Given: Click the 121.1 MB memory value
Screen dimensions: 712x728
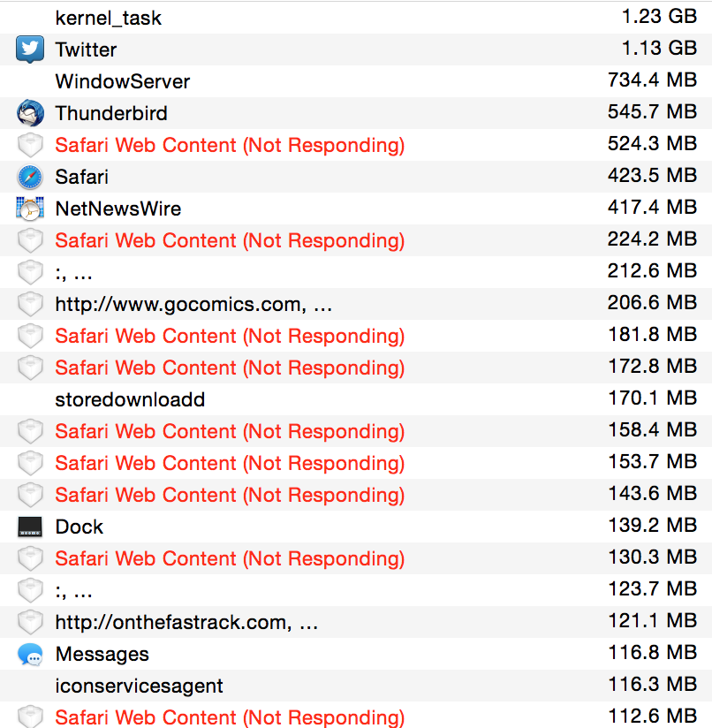Looking at the screenshot, I should [653, 621].
